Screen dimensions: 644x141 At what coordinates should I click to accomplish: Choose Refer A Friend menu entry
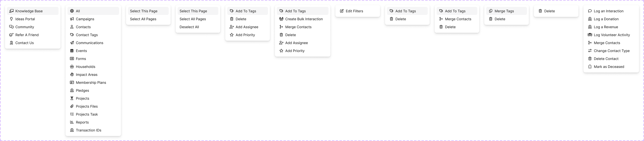coord(27,35)
